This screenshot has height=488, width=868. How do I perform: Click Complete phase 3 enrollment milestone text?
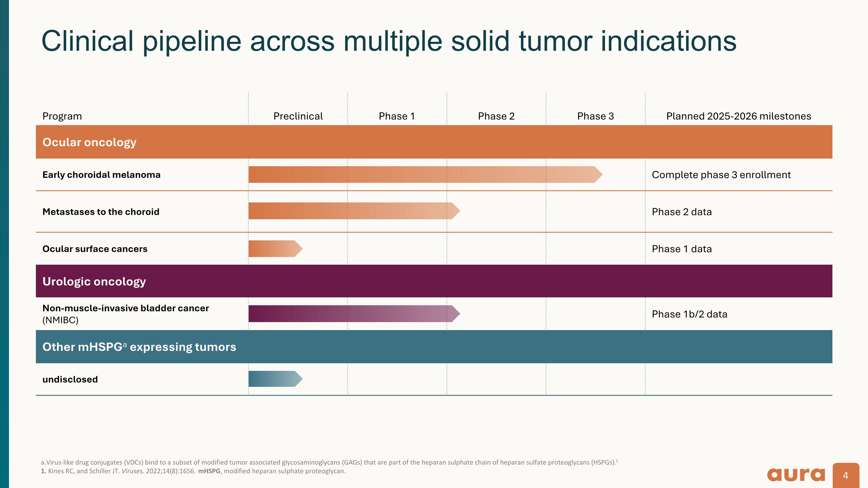[721, 175]
